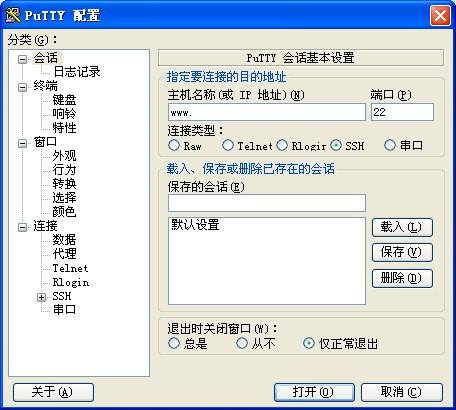Open 选择 settings category
The width and height of the screenshot is (456, 410).
pos(64,198)
